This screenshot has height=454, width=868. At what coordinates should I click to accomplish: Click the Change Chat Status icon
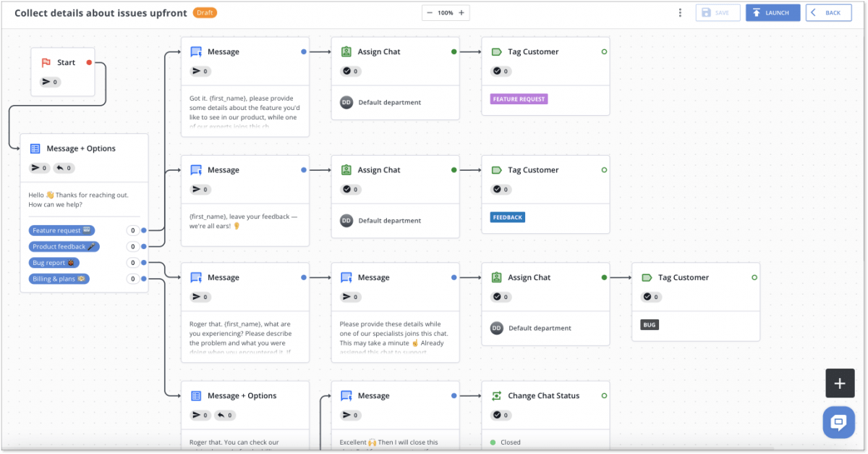pyautogui.click(x=495, y=395)
